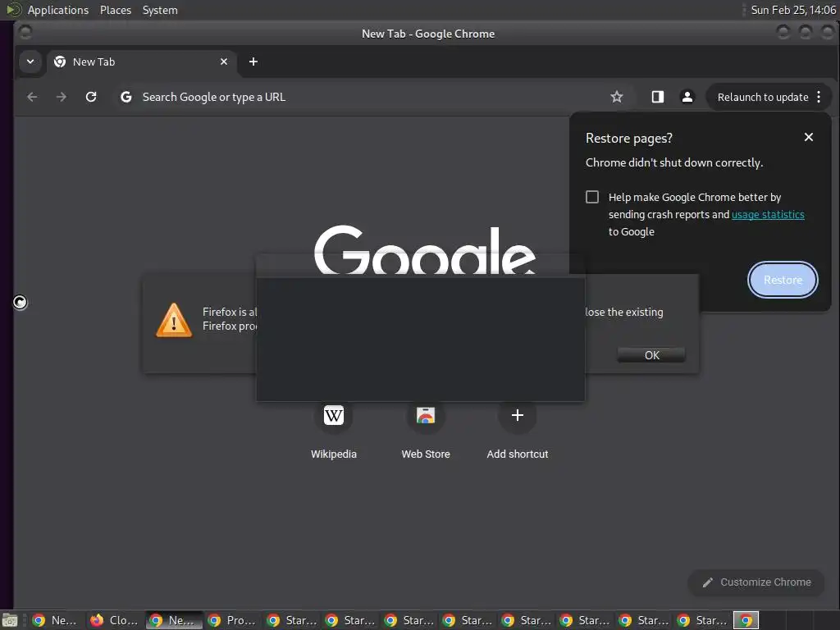Click the Restore button
840x630 pixels.
(783, 280)
